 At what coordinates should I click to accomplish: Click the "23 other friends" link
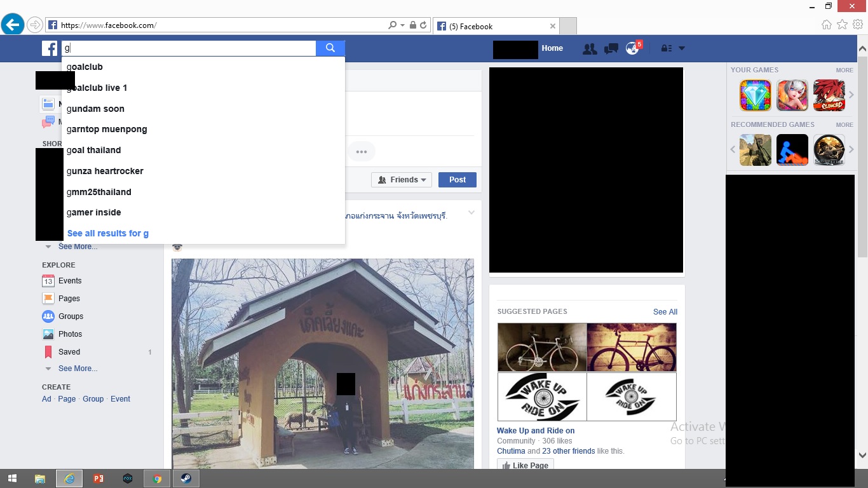tap(569, 451)
